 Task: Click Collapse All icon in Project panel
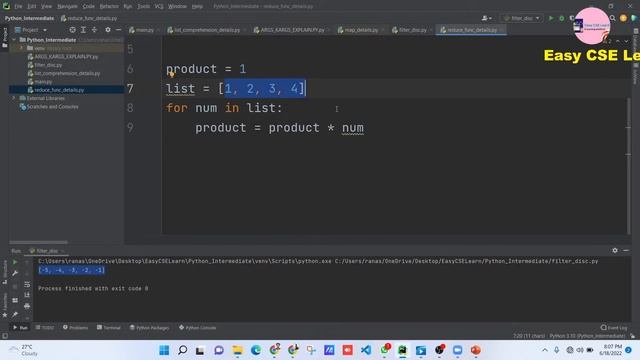coord(94,30)
